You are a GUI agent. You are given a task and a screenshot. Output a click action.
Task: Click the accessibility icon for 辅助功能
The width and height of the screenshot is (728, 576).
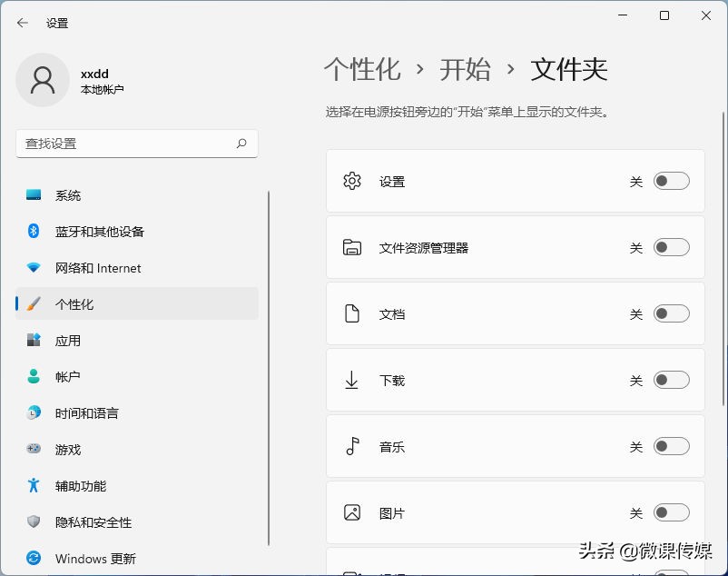(x=34, y=485)
